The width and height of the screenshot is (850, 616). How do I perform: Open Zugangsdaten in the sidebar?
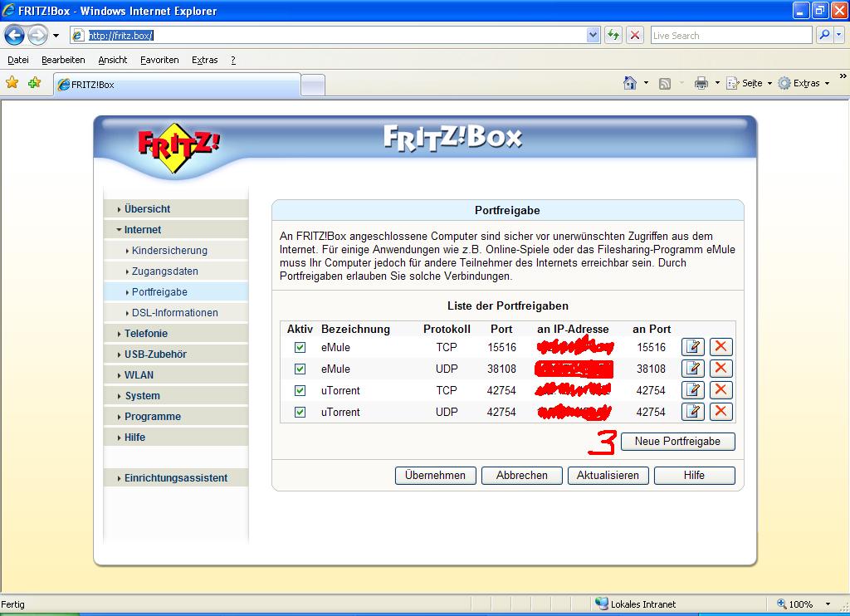click(x=176, y=271)
